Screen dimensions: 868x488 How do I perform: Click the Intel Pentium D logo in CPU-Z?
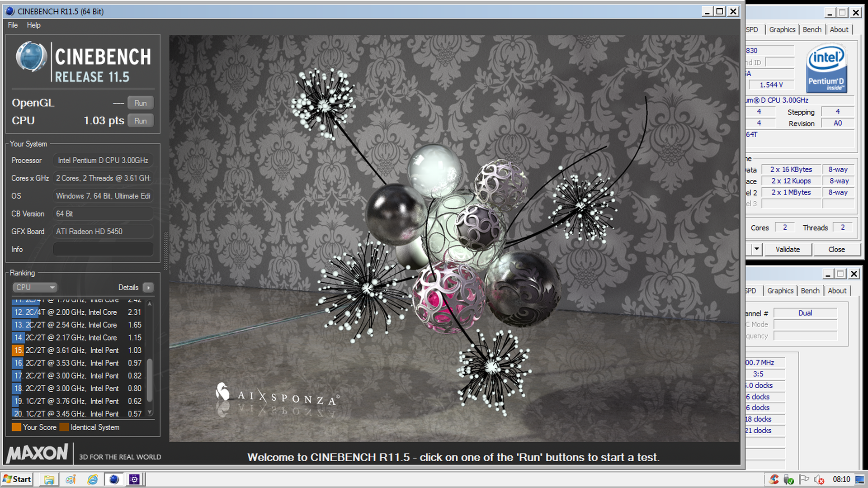click(826, 68)
